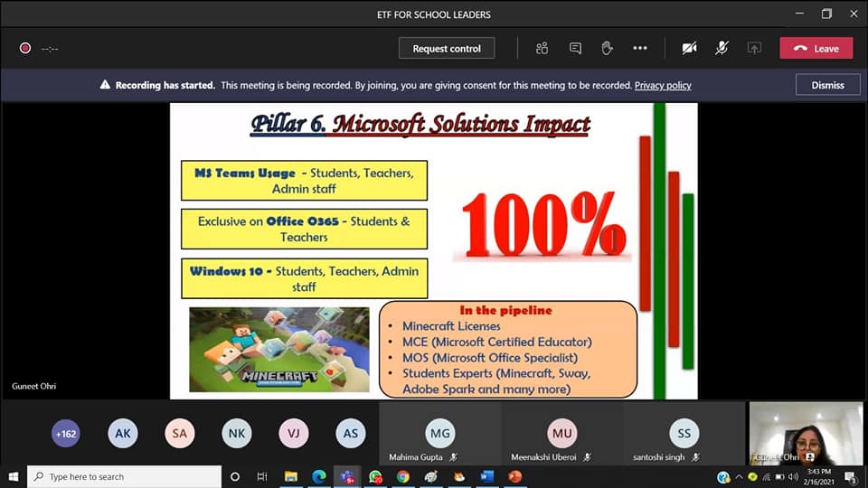
Task: Open the Privacy policy link
Action: click(663, 85)
